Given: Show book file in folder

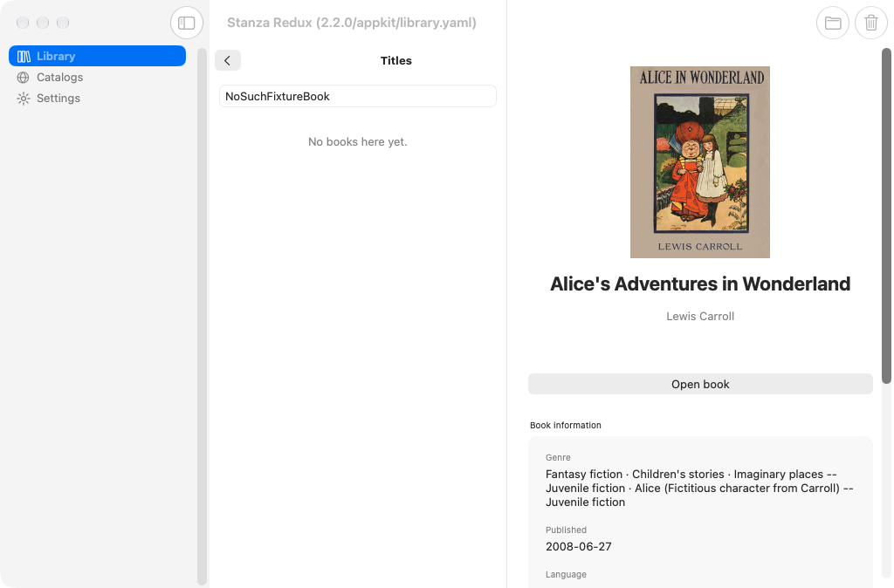Looking at the screenshot, I should (x=832, y=23).
